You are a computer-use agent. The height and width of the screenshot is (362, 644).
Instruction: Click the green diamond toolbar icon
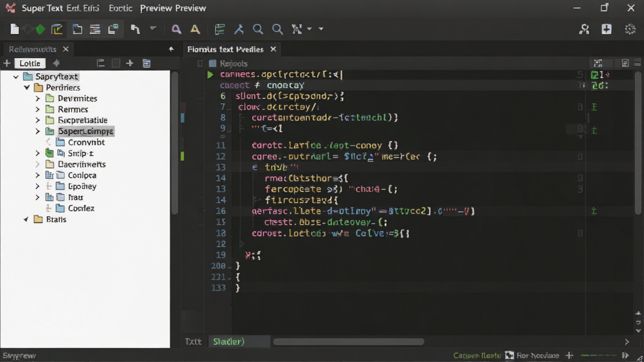tap(40, 29)
